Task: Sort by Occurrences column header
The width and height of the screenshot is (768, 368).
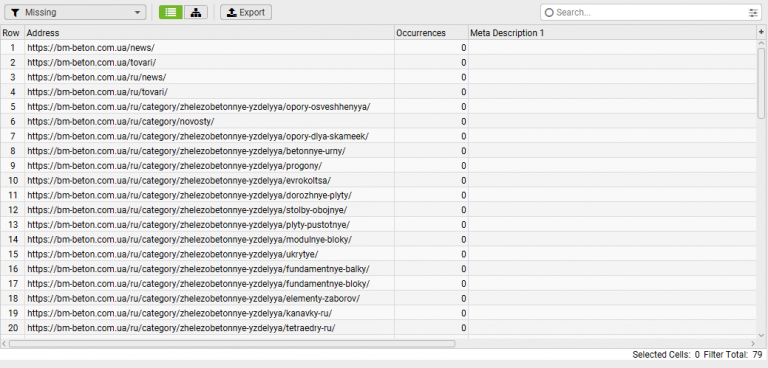Action: 431,33
